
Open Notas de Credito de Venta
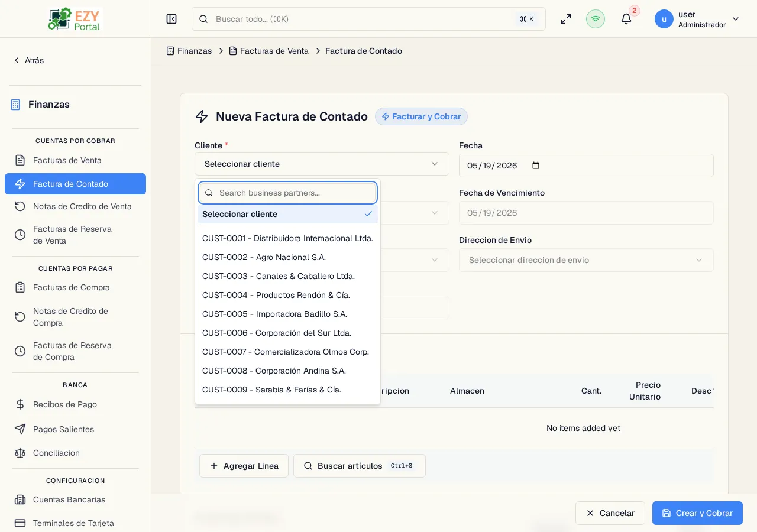coord(75,206)
